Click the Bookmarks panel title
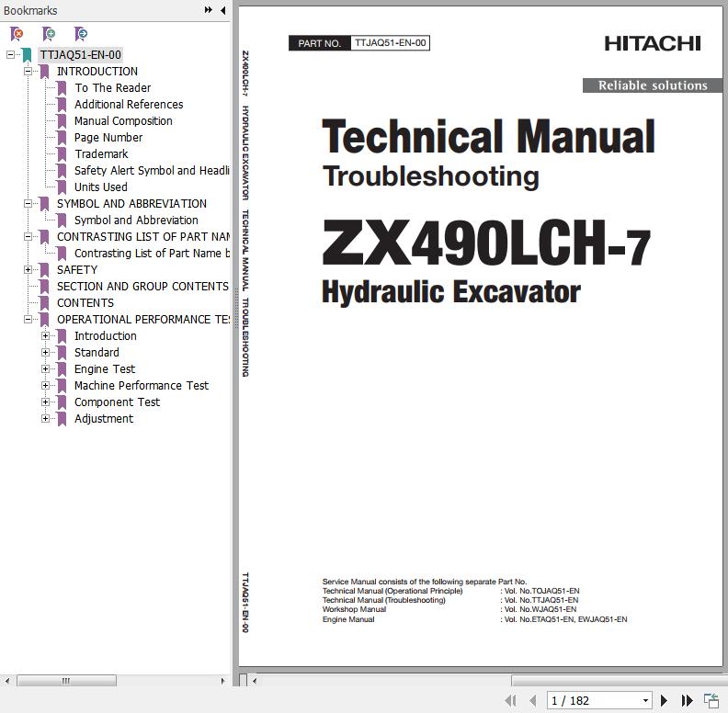728x713 pixels. click(30, 10)
